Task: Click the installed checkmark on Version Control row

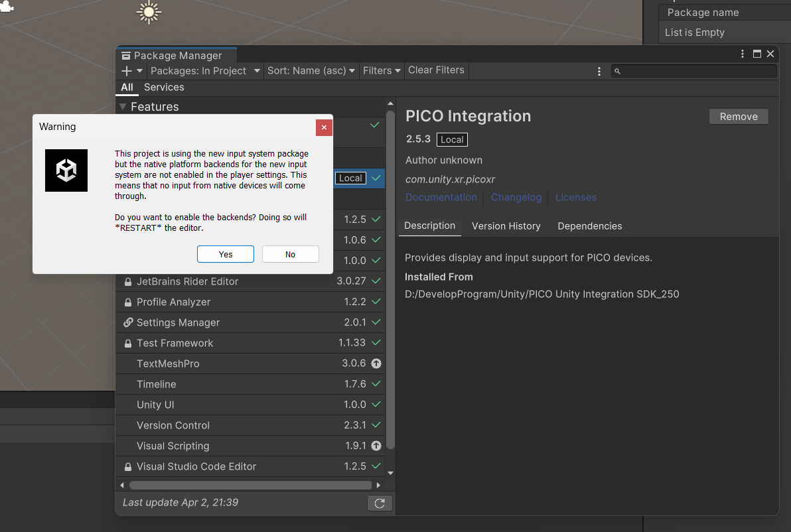Action: (x=376, y=425)
